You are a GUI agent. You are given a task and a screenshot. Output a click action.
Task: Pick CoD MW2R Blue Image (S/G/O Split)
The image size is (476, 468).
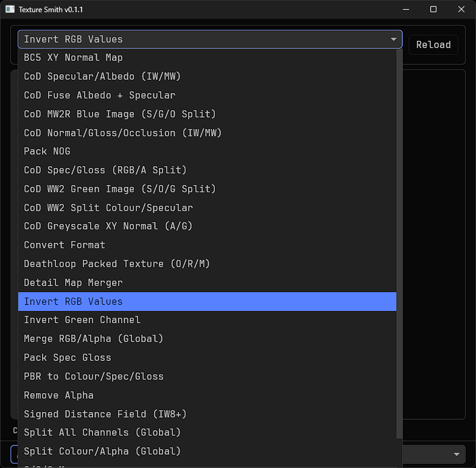tap(208, 114)
